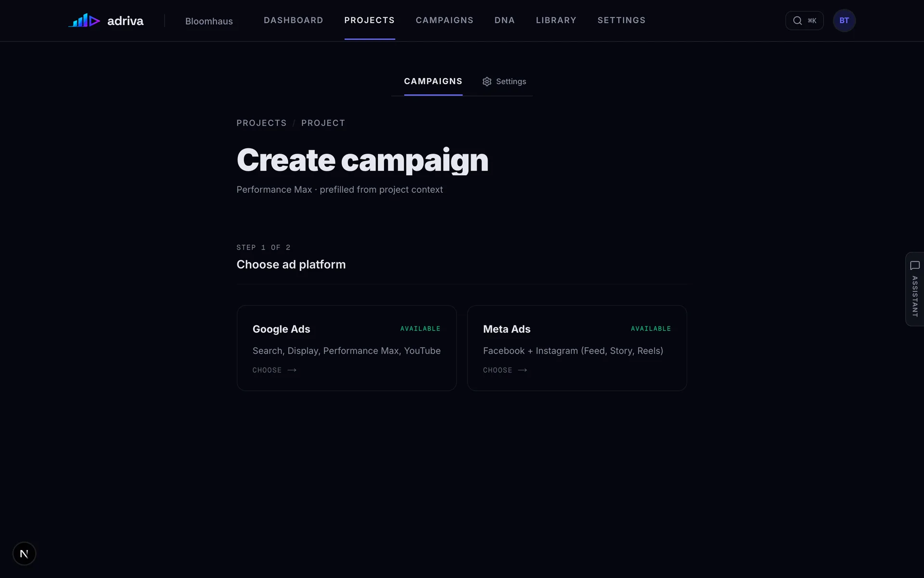Open the BT user avatar menu
Image resolution: width=924 pixels, height=578 pixels.
pyautogui.click(x=844, y=21)
